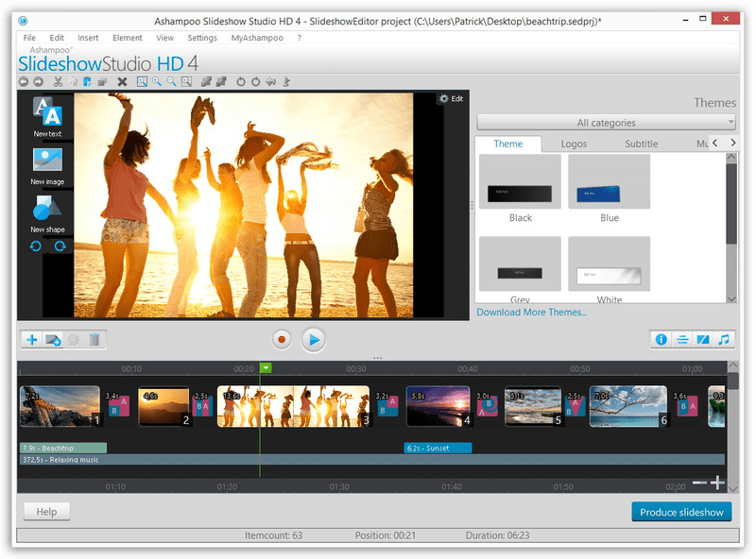Click the blue play button
Image resolution: width=756 pixels, height=559 pixels.
pyautogui.click(x=314, y=340)
